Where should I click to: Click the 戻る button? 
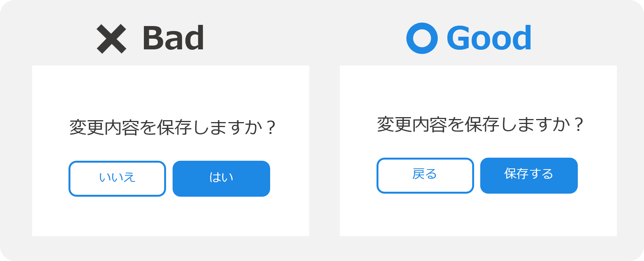pos(425,175)
